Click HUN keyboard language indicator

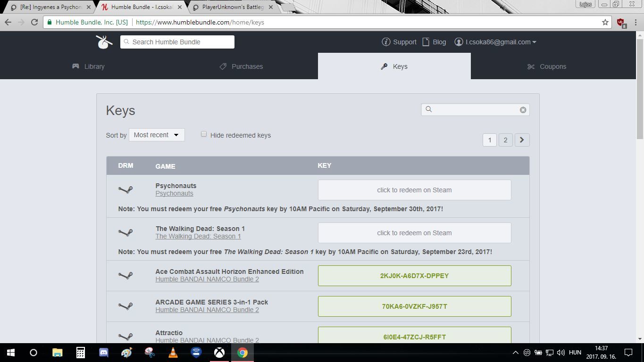(x=575, y=353)
